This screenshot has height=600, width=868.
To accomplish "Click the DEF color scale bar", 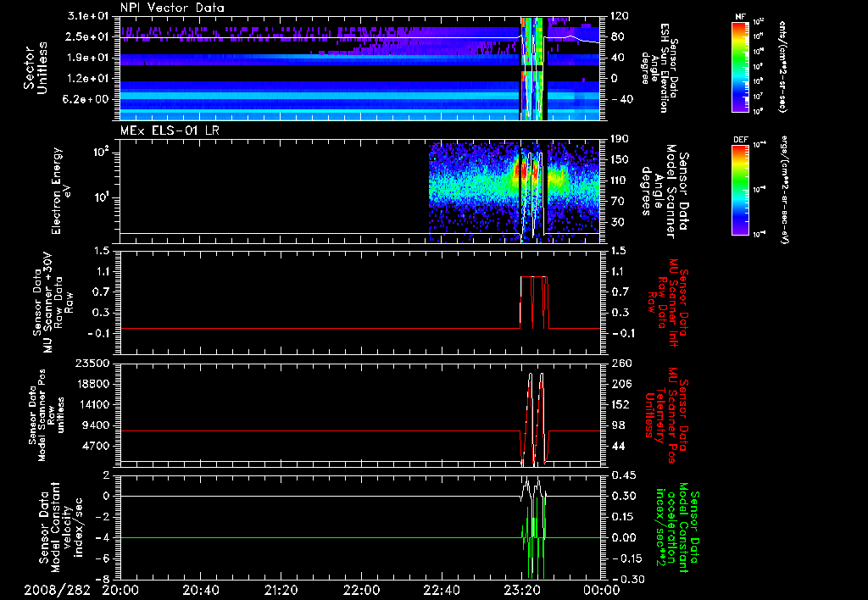I will [x=740, y=190].
